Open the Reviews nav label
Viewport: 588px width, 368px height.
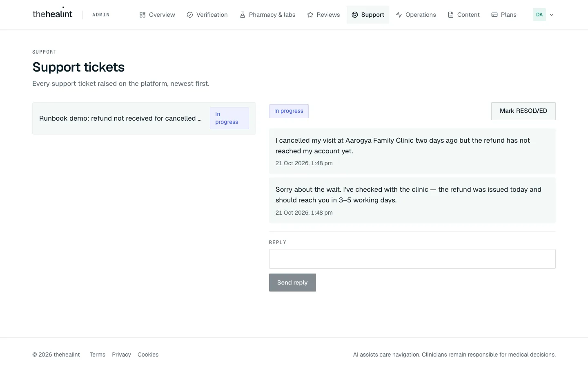tap(328, 15)
